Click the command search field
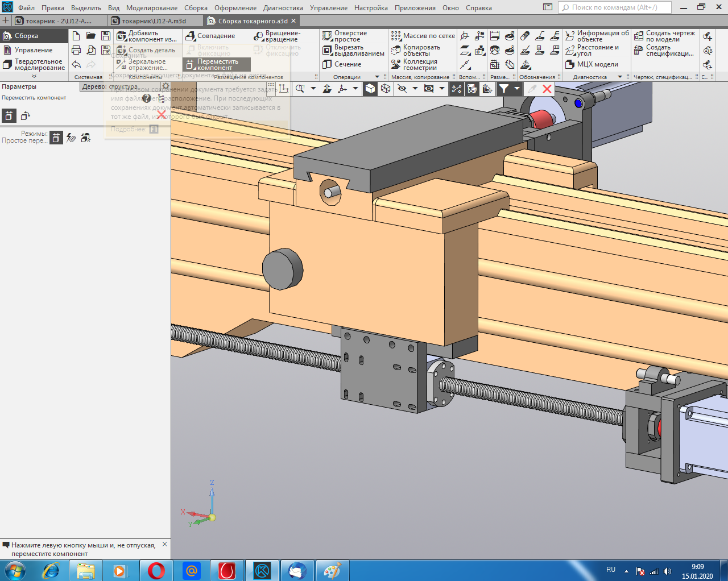The height and width of the screenshot is (581, 728). (615, 7)
